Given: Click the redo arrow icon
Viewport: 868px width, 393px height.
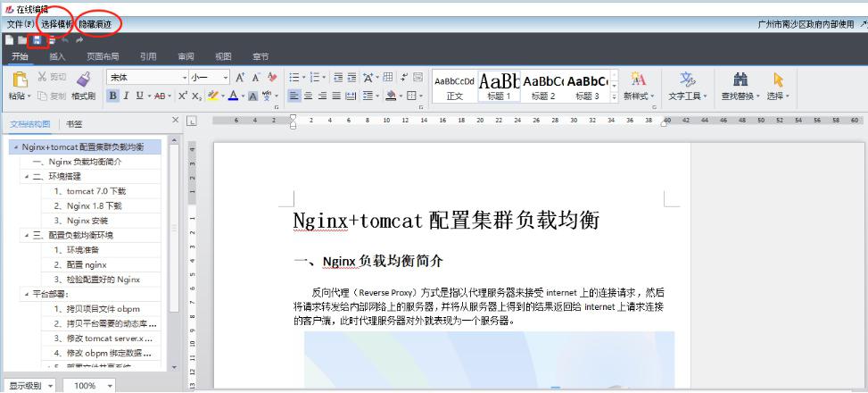Looking at the screenshot, I should tap(79, 40).
